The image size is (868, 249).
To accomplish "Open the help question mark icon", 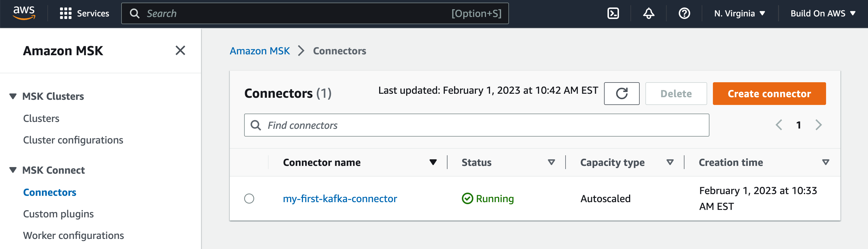I will point(684,14).
